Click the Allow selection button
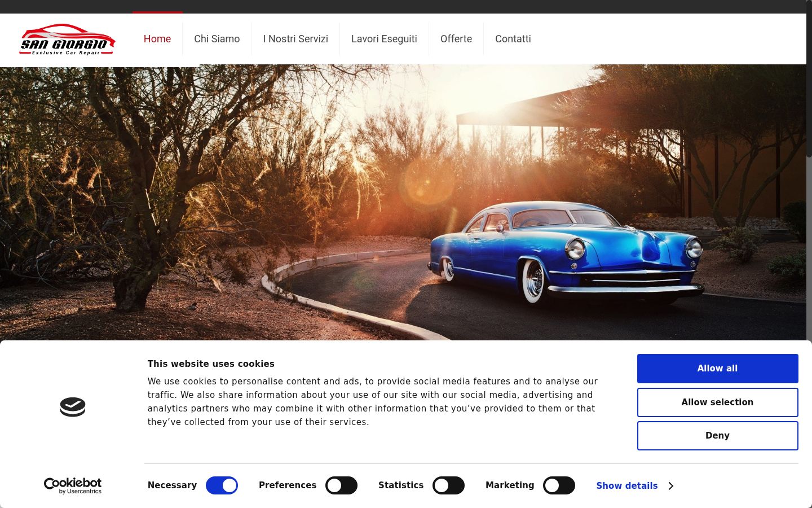Viewport: 812px width, 508px height. point(718,402)
